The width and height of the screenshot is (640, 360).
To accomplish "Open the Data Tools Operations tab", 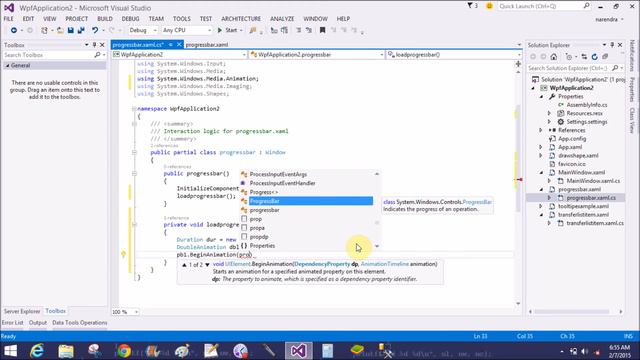I will click(80, 323).
